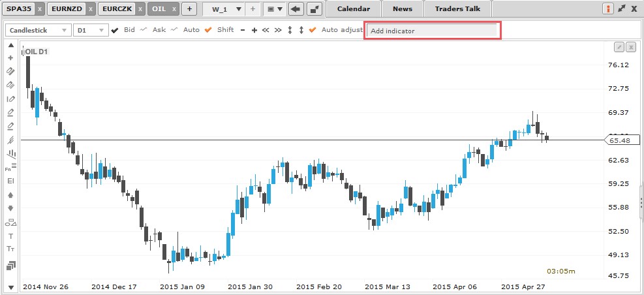This screenshot has height=295, width=644.
Task: Switch to the EURNZD chart tab
Action: click(x=66, y=9)
